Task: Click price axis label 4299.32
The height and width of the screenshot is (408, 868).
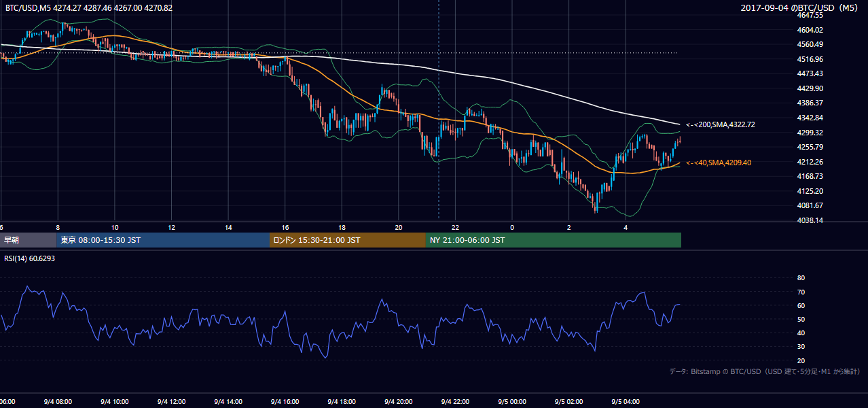Action: tap(810, 133)
